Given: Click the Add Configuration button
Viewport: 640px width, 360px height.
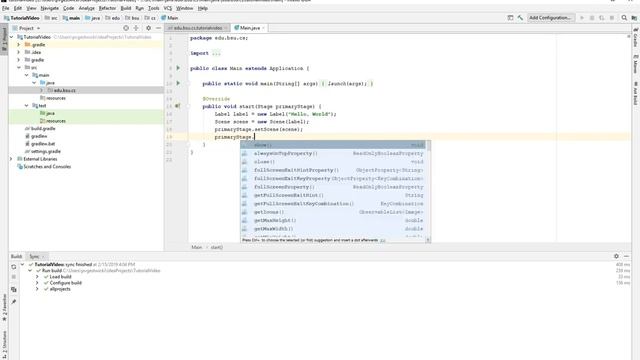Looking at the screenshot, I should 551,18.
